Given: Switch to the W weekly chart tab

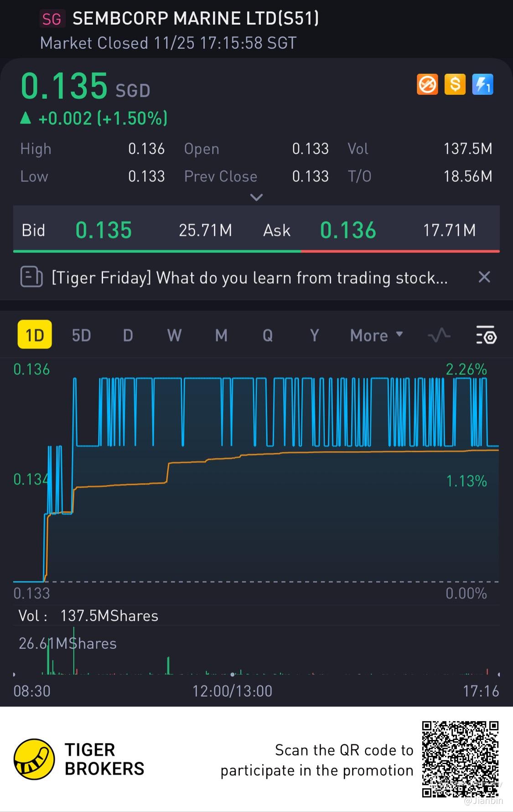Looking at the screenshot, I should (174, 335).
